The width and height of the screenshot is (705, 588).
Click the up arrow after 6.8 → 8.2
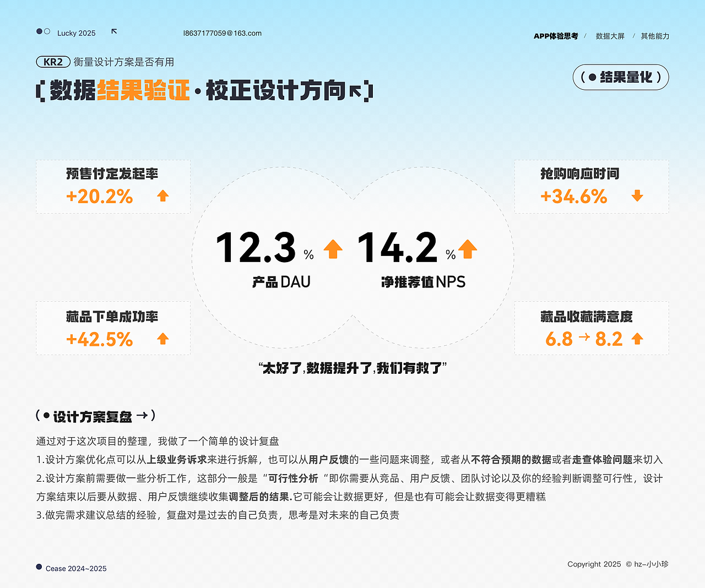[x=638, y=339]
